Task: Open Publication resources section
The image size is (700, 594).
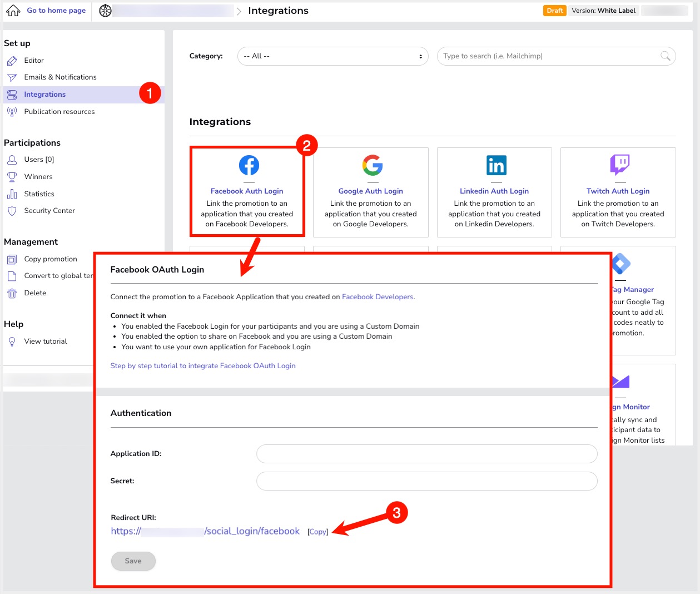Action: click(x=59, y=112)
